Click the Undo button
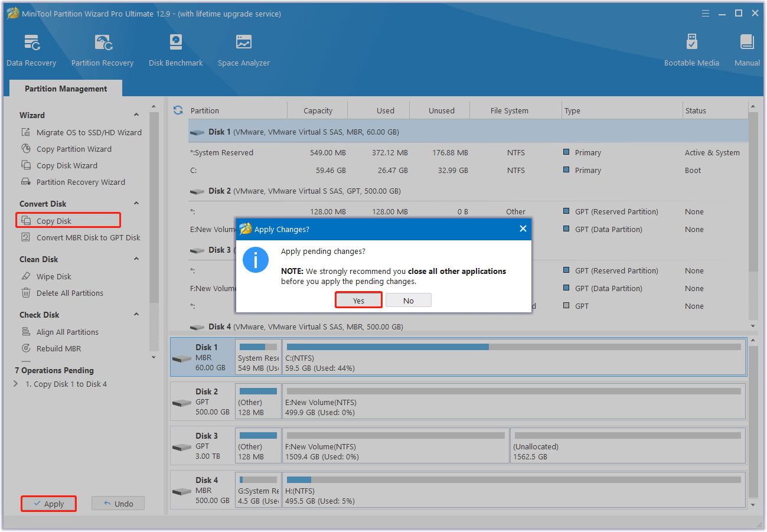767x532 pixels. point(118,504)
